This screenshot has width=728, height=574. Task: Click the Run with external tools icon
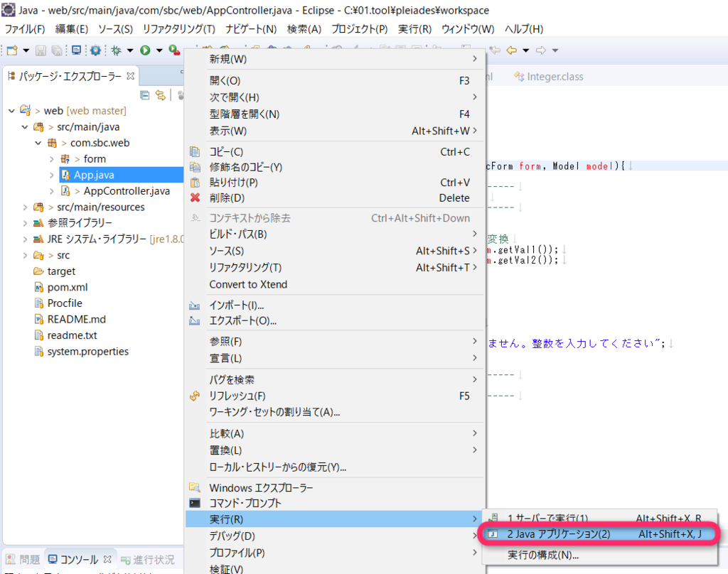pos(174,50)
